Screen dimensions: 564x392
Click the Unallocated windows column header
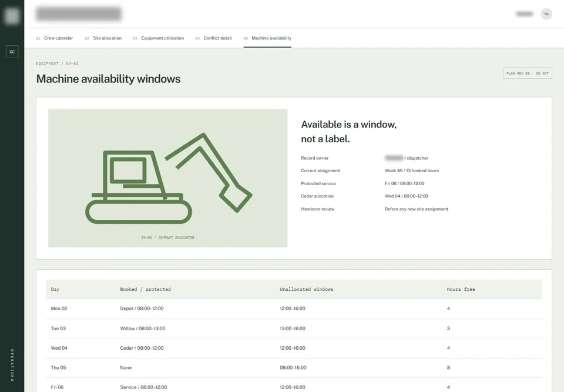point(307,289)
